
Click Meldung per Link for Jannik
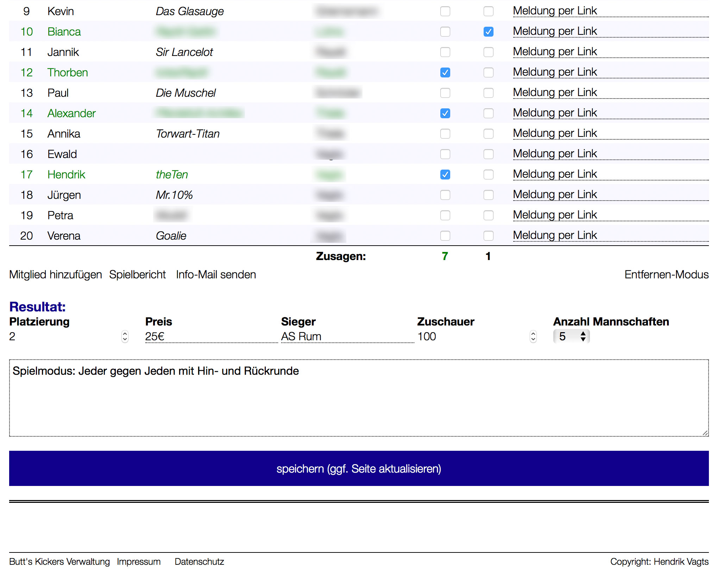(x=555, y=52)
